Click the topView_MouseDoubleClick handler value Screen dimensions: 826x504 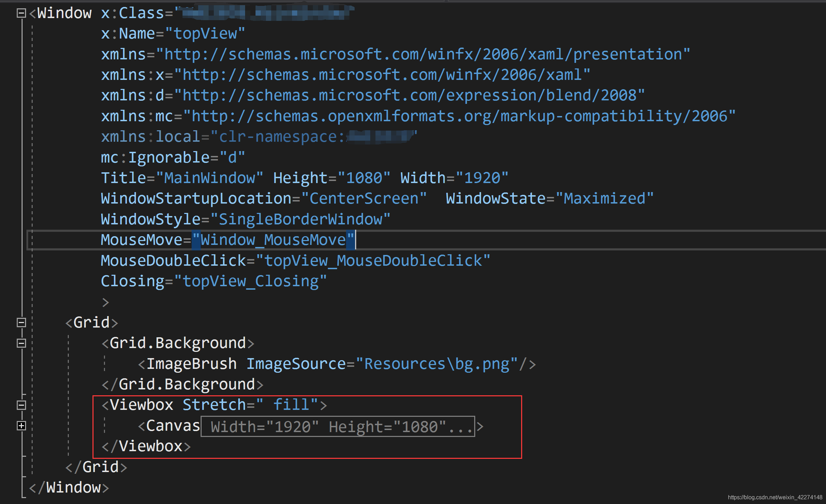[373, 261]
